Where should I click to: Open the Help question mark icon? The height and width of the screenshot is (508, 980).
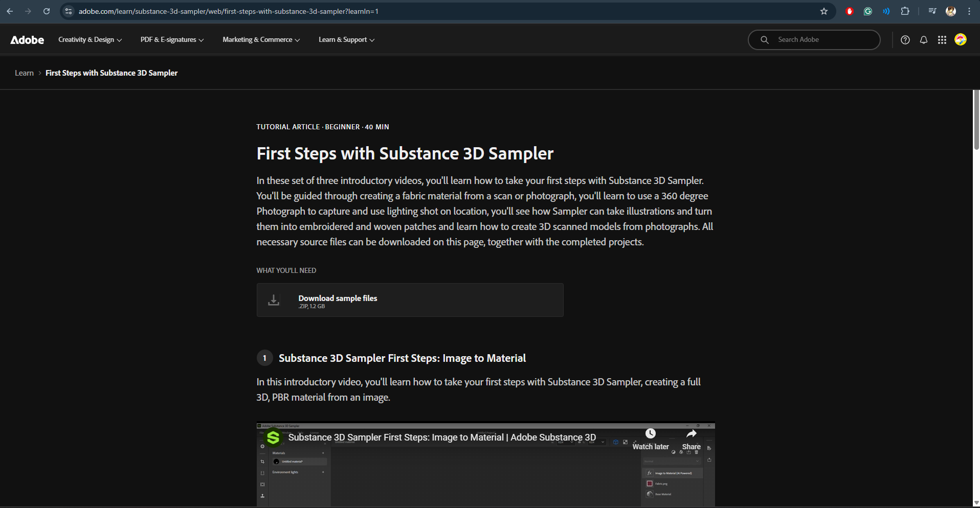click(x=905, y=40)
